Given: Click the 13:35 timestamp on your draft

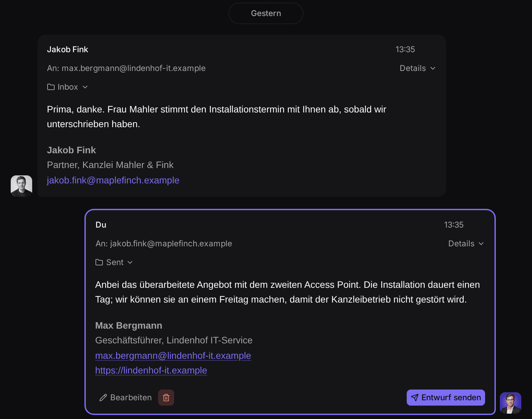Looking at the screenshot, I should pyautogui.click(x=454, y=225).
